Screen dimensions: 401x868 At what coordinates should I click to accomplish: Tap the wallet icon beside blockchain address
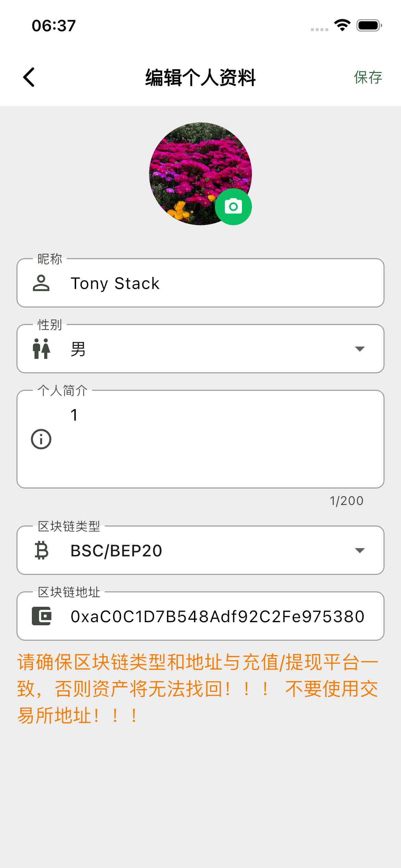click(41, 616)
